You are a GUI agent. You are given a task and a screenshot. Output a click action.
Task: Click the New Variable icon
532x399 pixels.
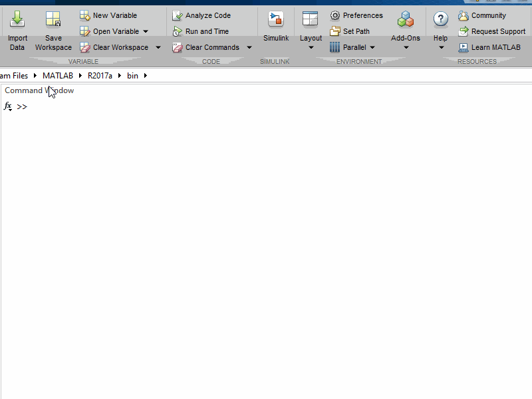pos(85,15)
